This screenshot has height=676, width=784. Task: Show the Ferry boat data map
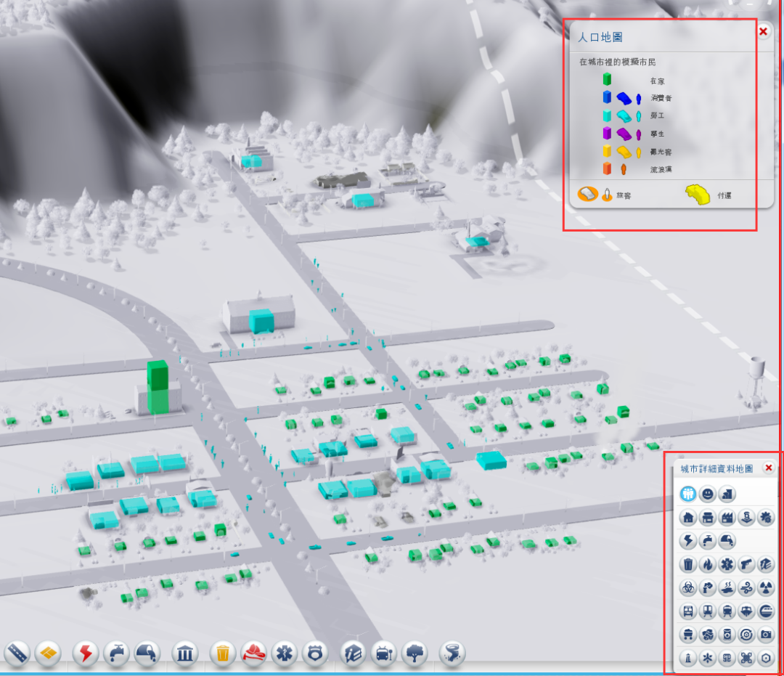746,611
